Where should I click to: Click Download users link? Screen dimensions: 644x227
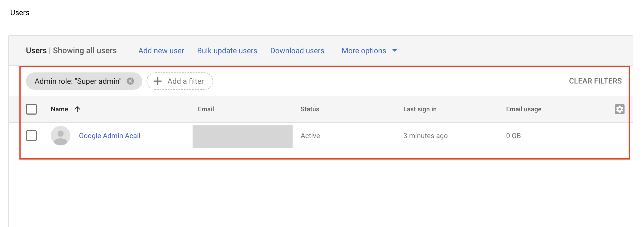pyautogui.click(x=297, y=51)
